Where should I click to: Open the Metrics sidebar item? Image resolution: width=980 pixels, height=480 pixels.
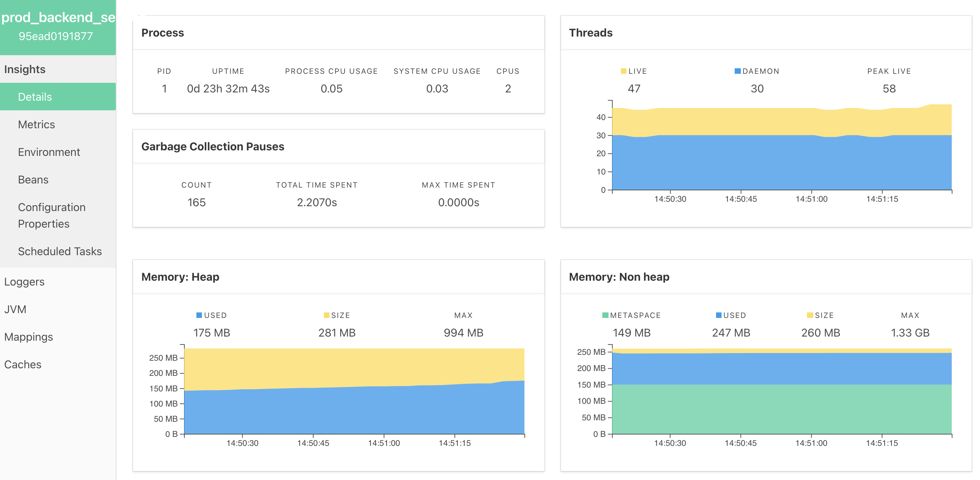coord(37,124)
